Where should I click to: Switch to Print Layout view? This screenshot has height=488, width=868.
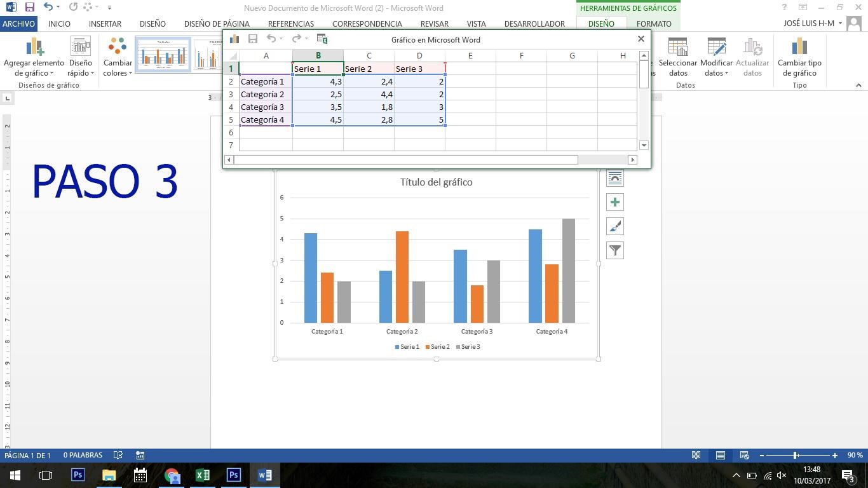pyautogui.click(x=720, y=455)
